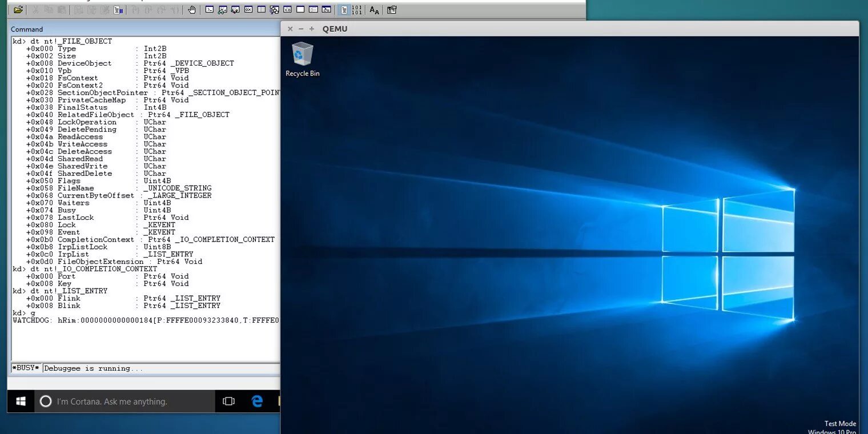
Task: Launch Microsoft Edge from the taskbar
Action: (257, 401)
